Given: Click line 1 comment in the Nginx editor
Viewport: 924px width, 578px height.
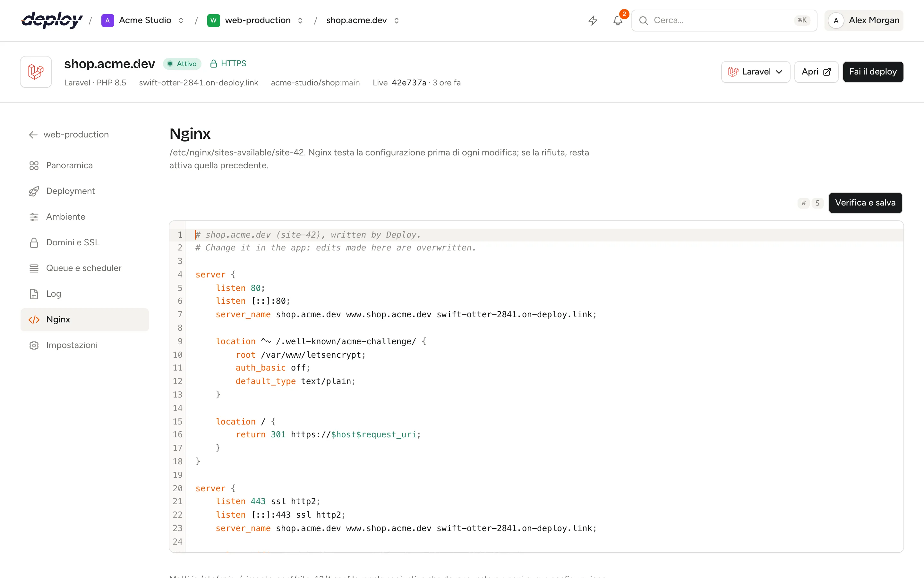Looking at the screenshot, I should click(308, 235).
